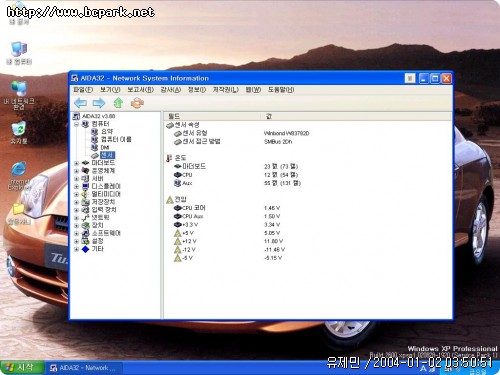Select the 요약 tree item
This screenshot has height=375, width=500.
(107, 132)
